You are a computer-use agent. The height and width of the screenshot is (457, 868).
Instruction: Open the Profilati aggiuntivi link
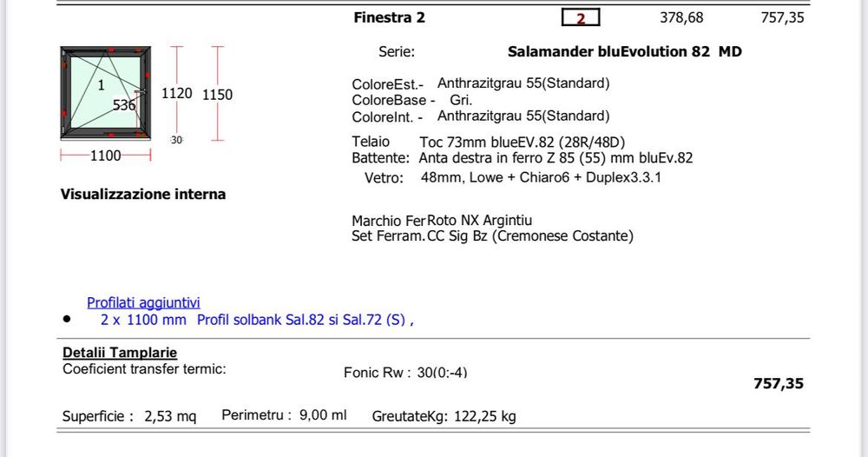pos(143,302)
